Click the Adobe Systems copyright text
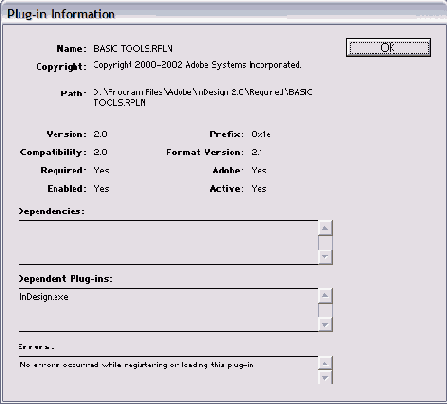 197,65
